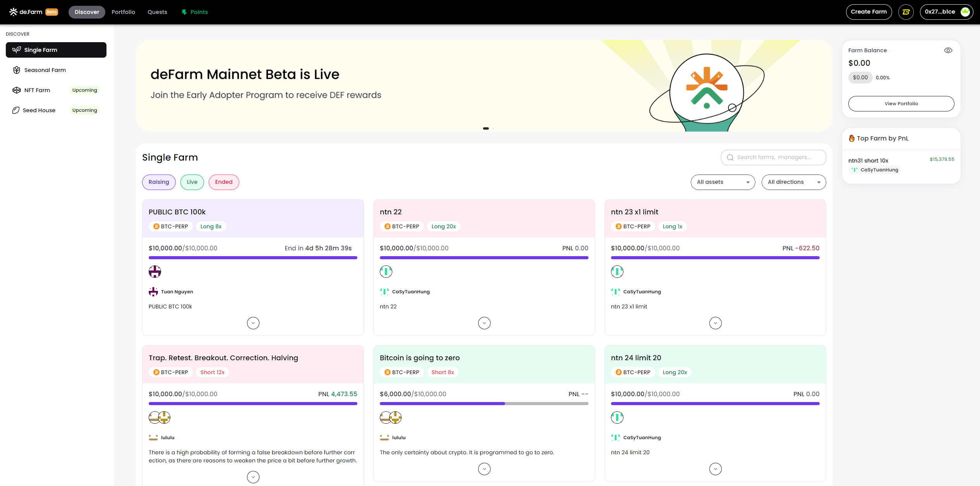Viewport: 980px width, 486px height.
Task: Open the Portfolio tab
Action: (123, 12)
